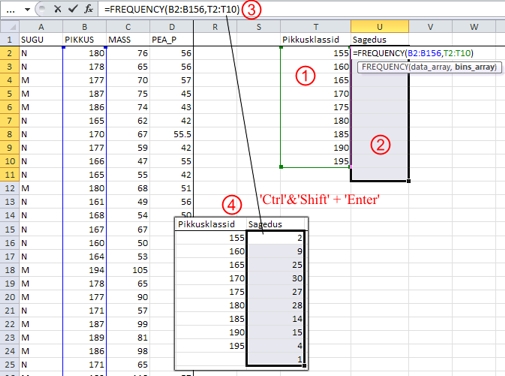Select column B header
Image resolution: width=505 pixels, height=376 pixels.
click(85, 27)
